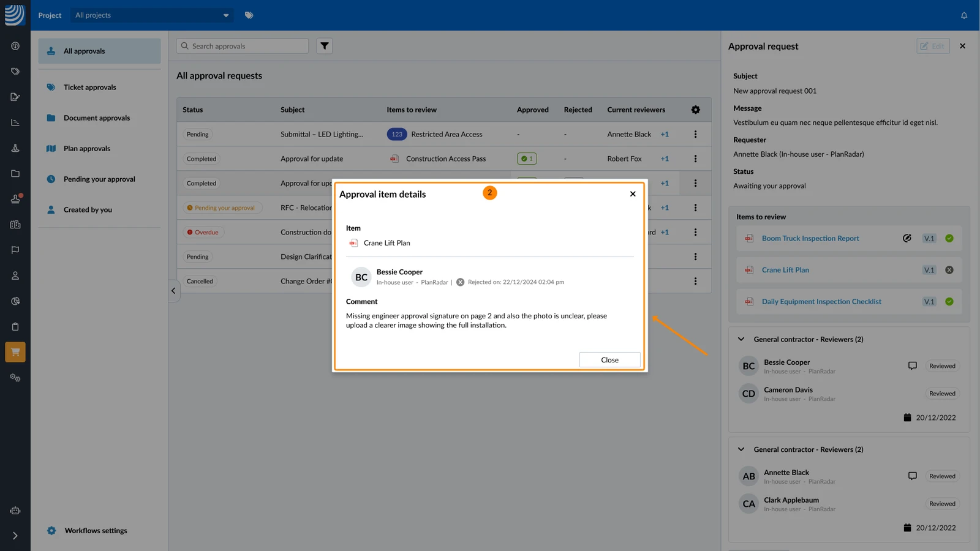
Task: Expand the left icon rail with the bottom chevron
Action: click(x=15, y=536)
